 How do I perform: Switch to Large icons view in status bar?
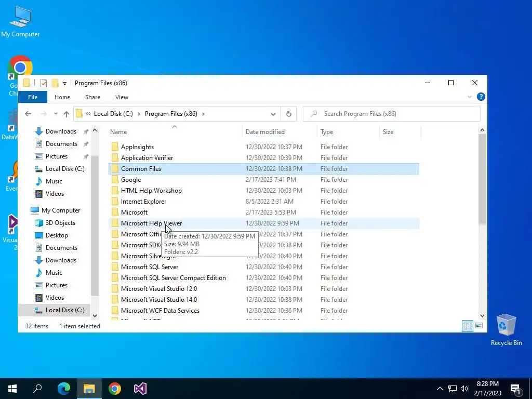pos(478,326)
